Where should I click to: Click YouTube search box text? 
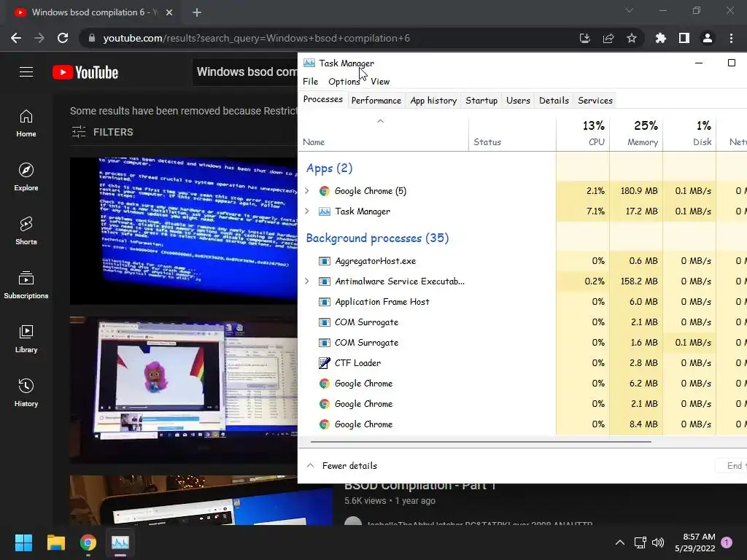click(247, 72)
